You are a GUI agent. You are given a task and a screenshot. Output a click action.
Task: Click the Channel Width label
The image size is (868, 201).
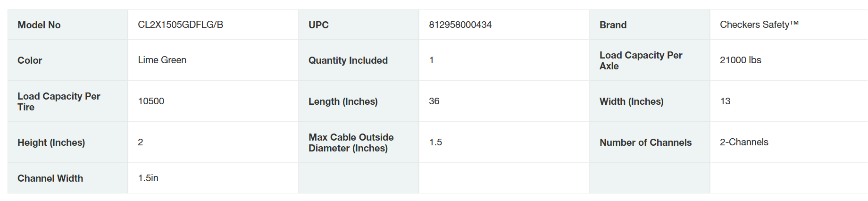pos(50,178)
